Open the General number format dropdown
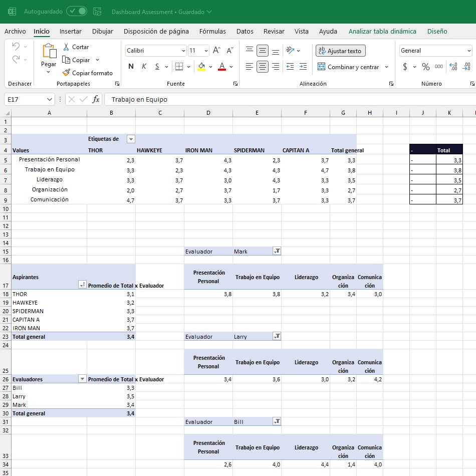The height and width of the screenshot is (476, 476). (x=469, y=51)
